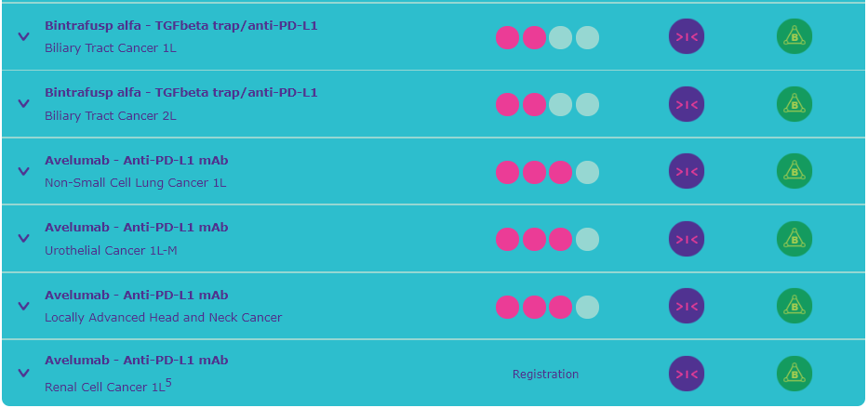868x408 pixels.
Task: Expand the Biliary Tract Cancer 1L row
Action: click(23, 37)
